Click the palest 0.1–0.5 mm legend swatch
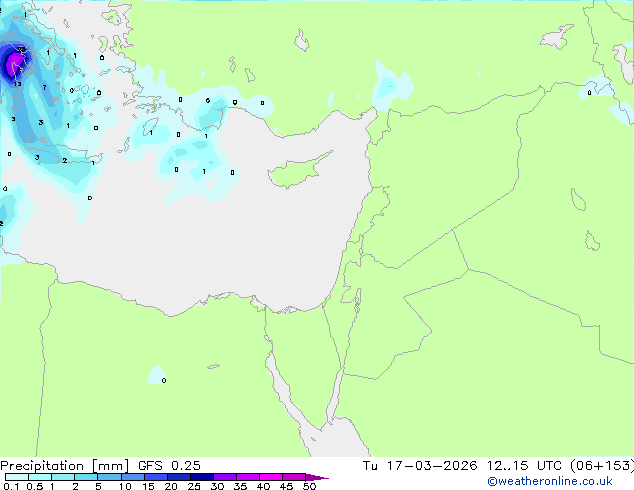 tap(17, 477)
